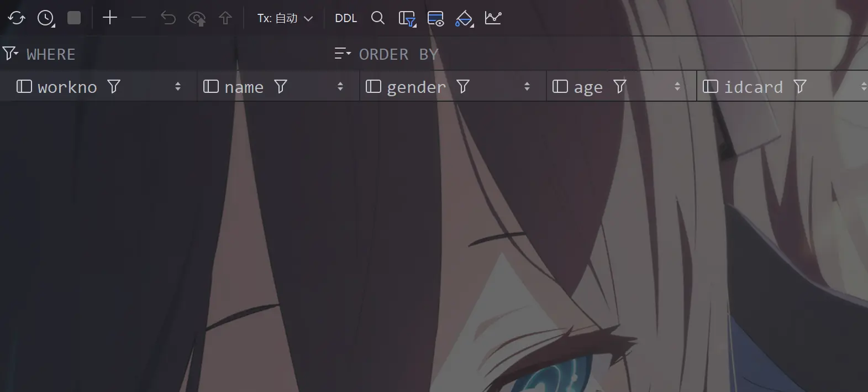Viewport: 868px width, 392px height.
Task: Toggle sort order on age column
Action: click(677, 86)
